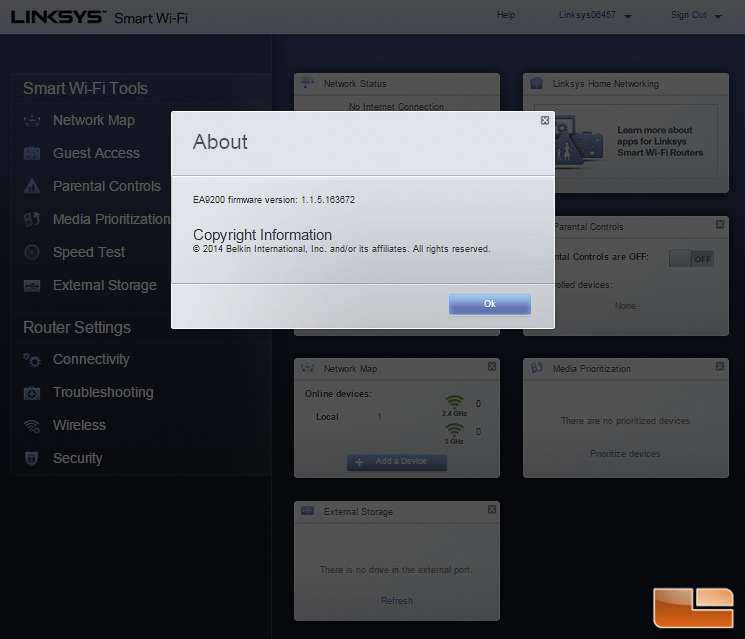
Task: Click the Troubleshooting first-aid icon
Action: coord(32,393)
